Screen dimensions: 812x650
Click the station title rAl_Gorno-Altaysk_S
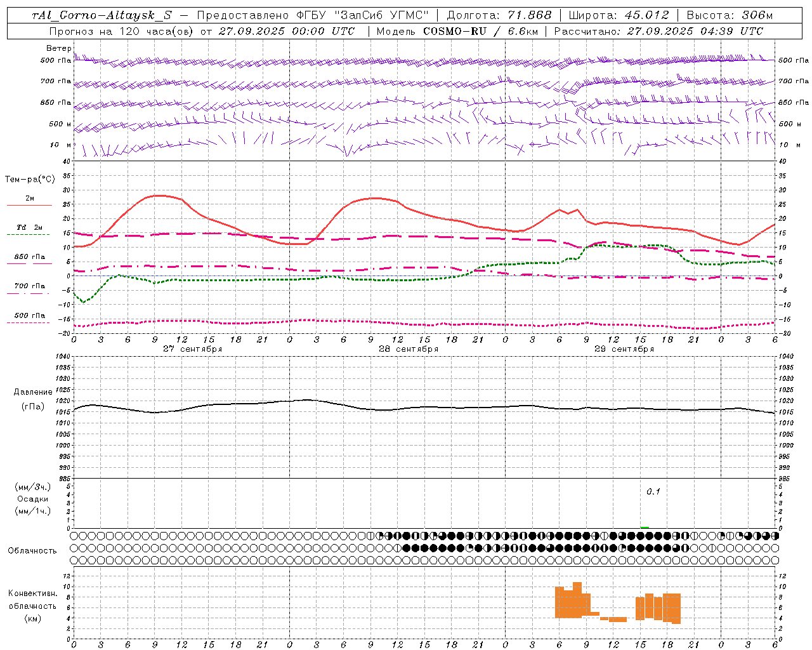[x=101, y=15]
